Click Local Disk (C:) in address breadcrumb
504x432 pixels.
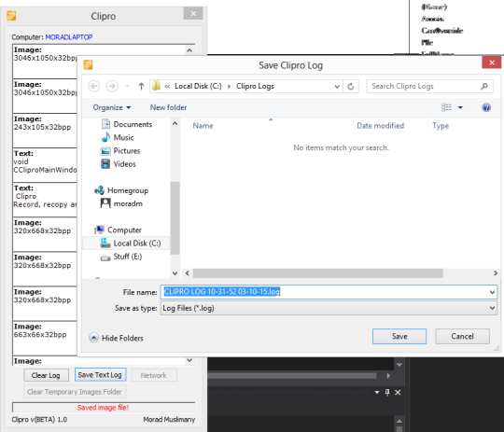198,86
